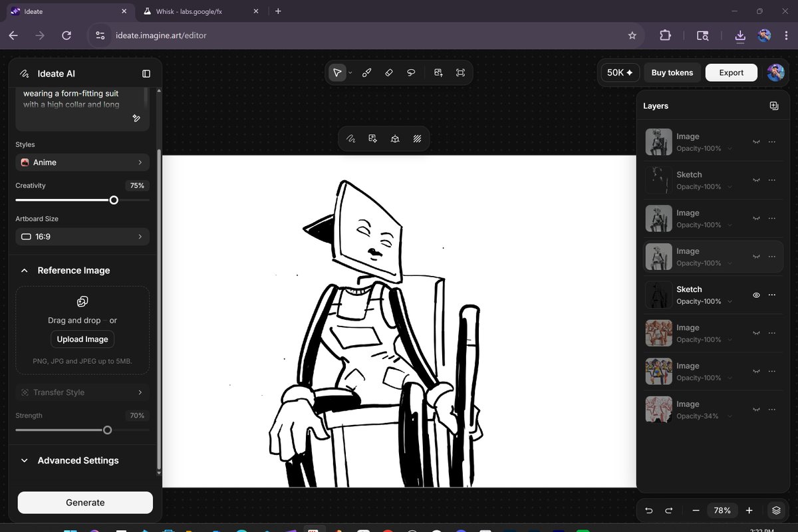798x532 pixels.
Task: Open the Select tool dropdown chevron
Action: click(350, 73)
